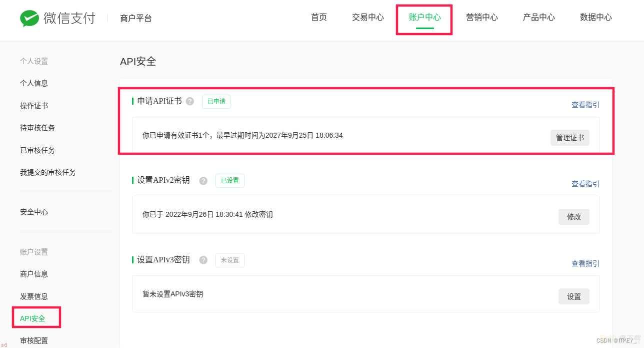Open 营销中心 in top navigation
Viewport: 644px width, 348px height.
coord(482,17)
